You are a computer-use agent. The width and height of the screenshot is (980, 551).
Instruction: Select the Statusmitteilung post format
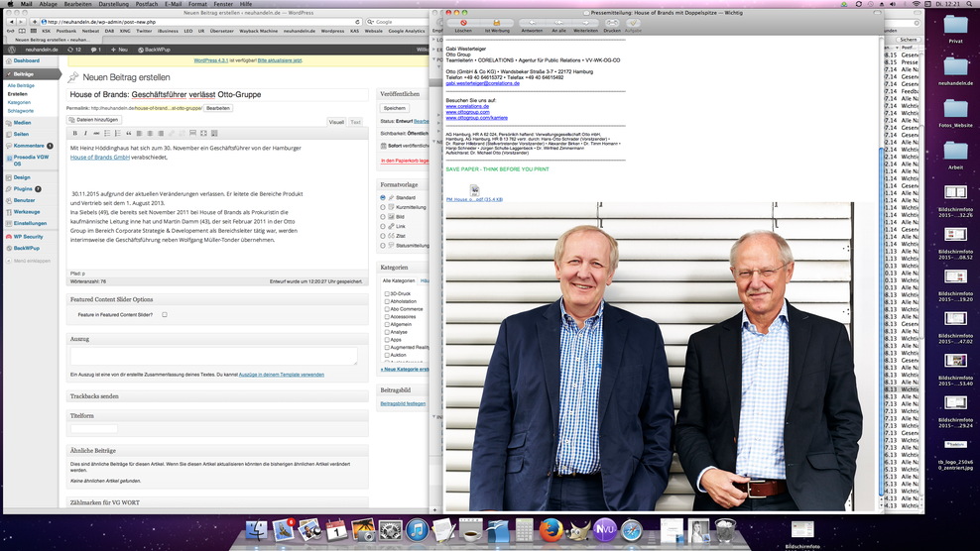pyautogui.click(x=383, y=246)
